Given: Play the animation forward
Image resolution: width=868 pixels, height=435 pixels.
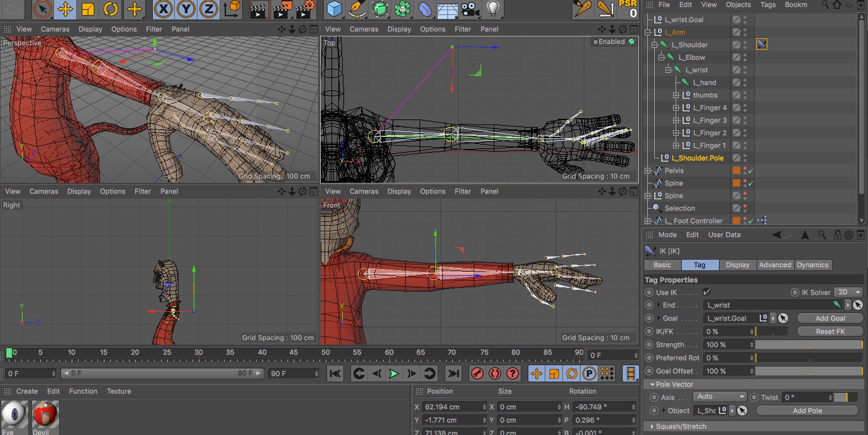Looking at the screenshot, I should 394,373.
